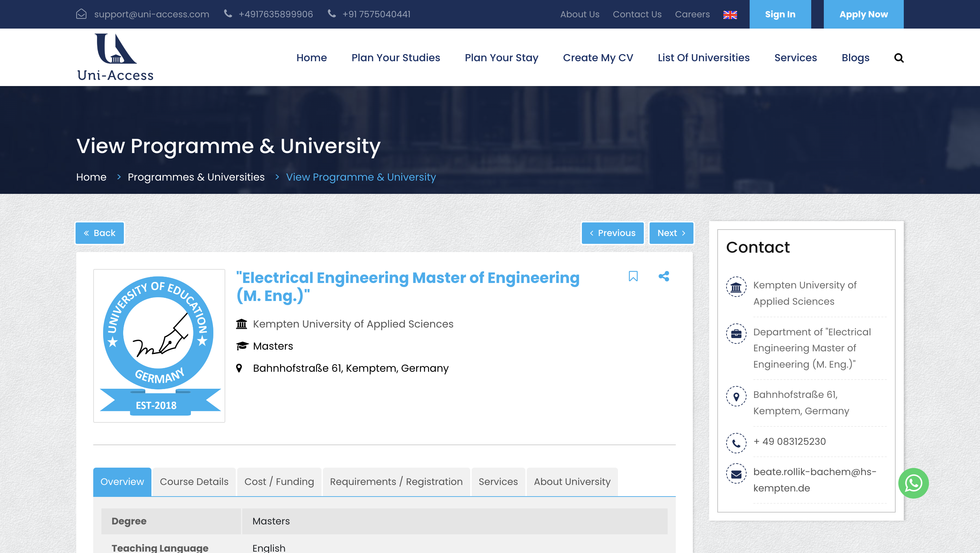Open List Of Universities menu item
Image resolution: width=980 pixels, height=553 pixels.
point(703,58)
